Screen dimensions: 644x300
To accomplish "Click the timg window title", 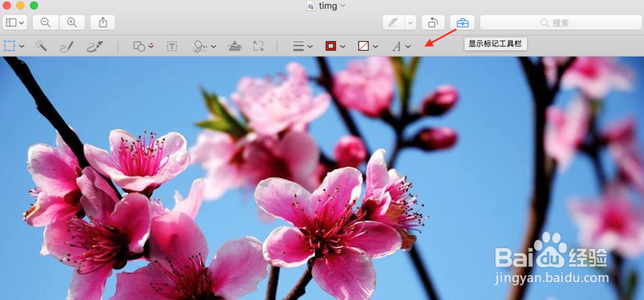I will [x=328, y=6].
